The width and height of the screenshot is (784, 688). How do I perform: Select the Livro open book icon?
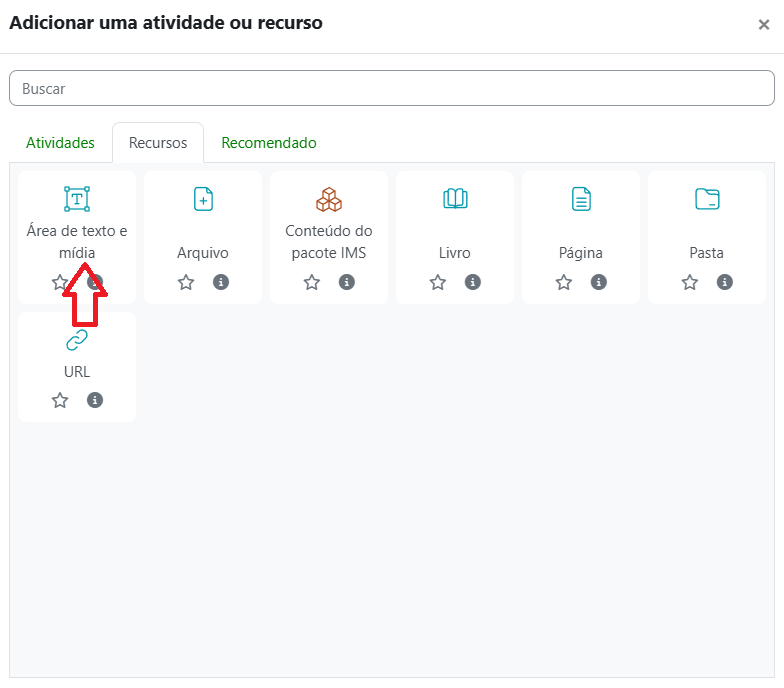(455, 199)
